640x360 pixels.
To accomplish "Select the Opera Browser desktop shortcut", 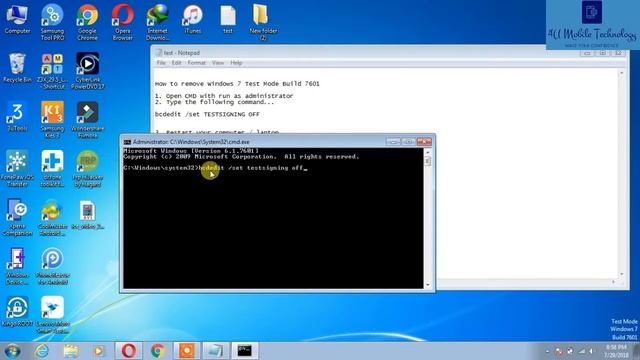I will tap(122, 21).
